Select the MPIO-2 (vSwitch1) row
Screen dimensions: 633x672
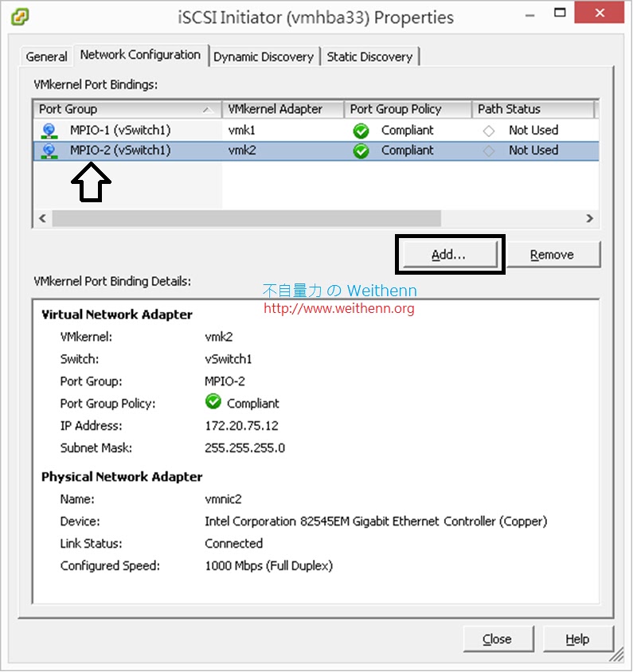coord(316,150)
